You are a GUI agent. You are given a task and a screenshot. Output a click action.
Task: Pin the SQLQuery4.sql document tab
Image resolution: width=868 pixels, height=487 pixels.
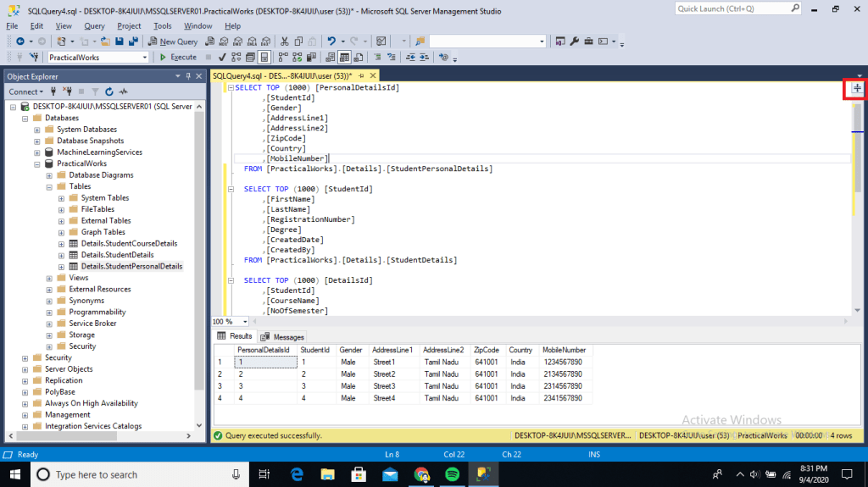361,76
